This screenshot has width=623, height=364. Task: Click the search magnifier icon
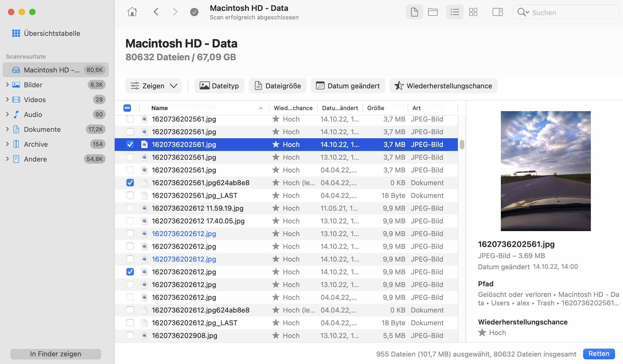pyautogui.click(x=521, y=12)
